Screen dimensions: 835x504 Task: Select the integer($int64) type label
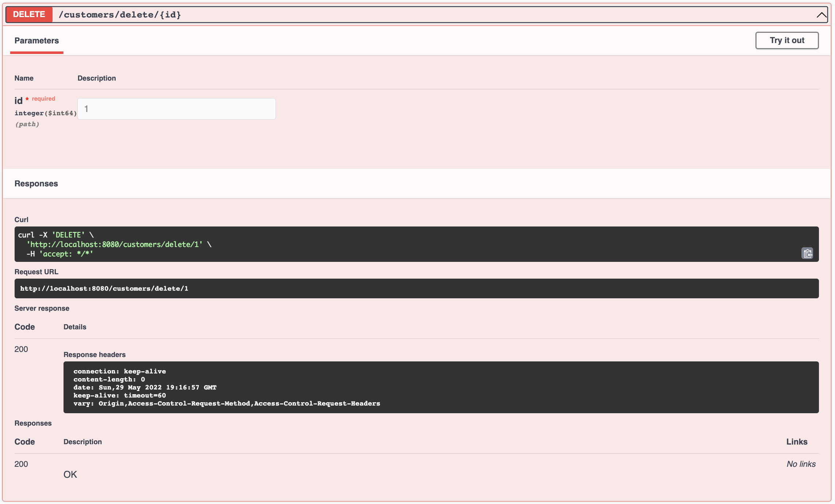[x=46, y=113]
